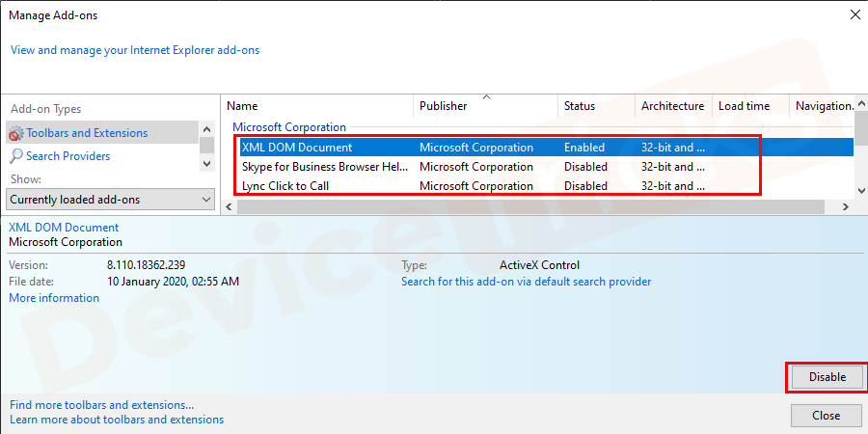
Task: Search for this add-on via default provider
Action: tap(526, 282)
